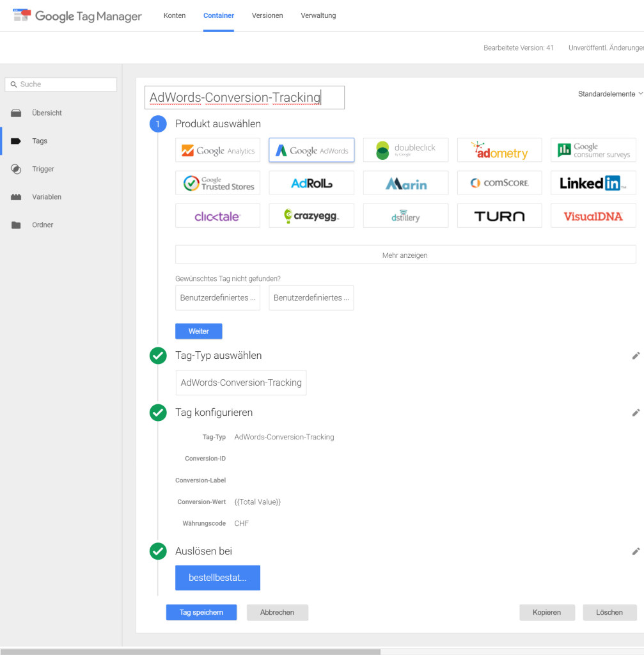Select Google consumer surveys tile

(593, 150)
